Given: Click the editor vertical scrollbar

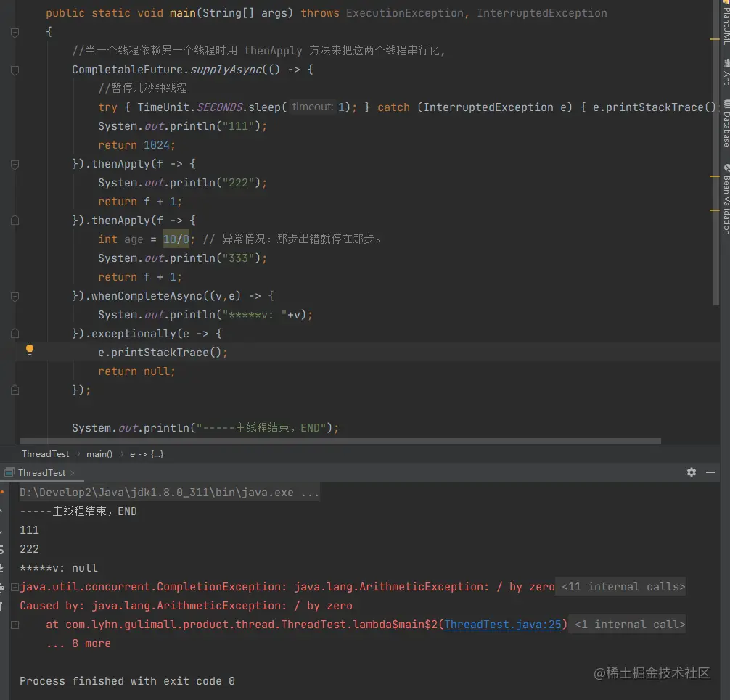Looking at the screenshot, I should [716, 152].
